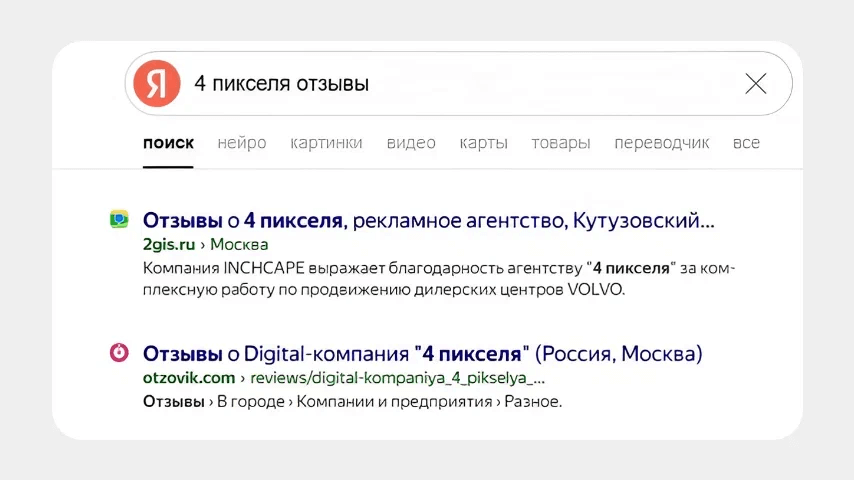Click the 'reviews/digital-kompaniya_4_pikselya_...' URL path

(x=398, y=378)
